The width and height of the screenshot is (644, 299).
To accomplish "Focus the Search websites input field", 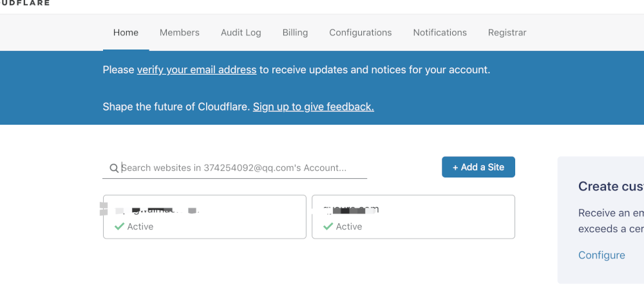I will click(x=234, y=168).
